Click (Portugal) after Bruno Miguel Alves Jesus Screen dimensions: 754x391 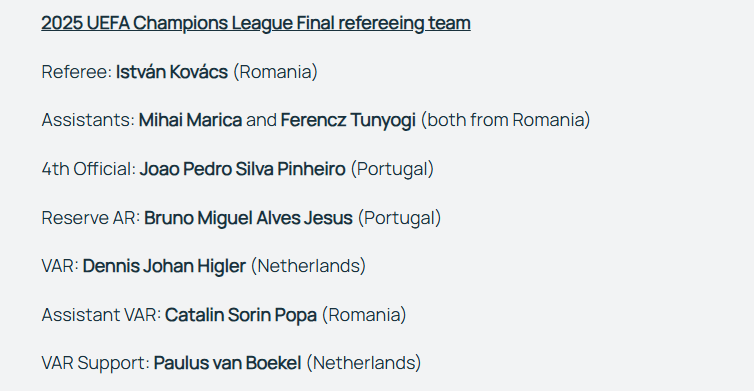coord(399,217)
